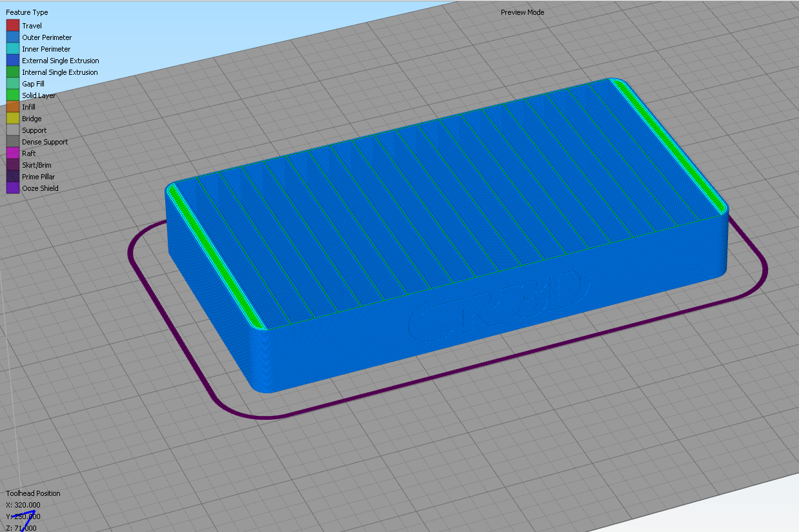Click the Outer Perimeter legend label

[47, 37]
